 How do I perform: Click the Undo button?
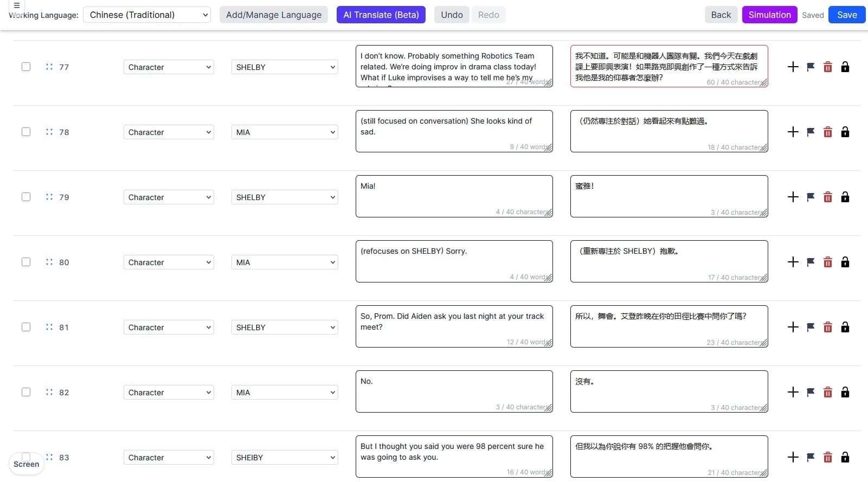click(x=452, y=15)
